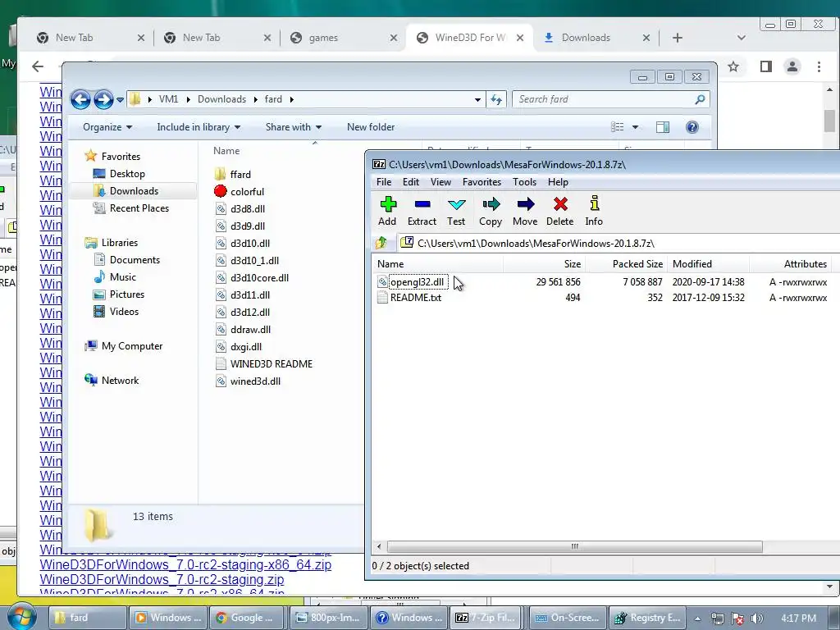Click the search magnifier in Explorer
840x630 pixels.
click(700, 99)
